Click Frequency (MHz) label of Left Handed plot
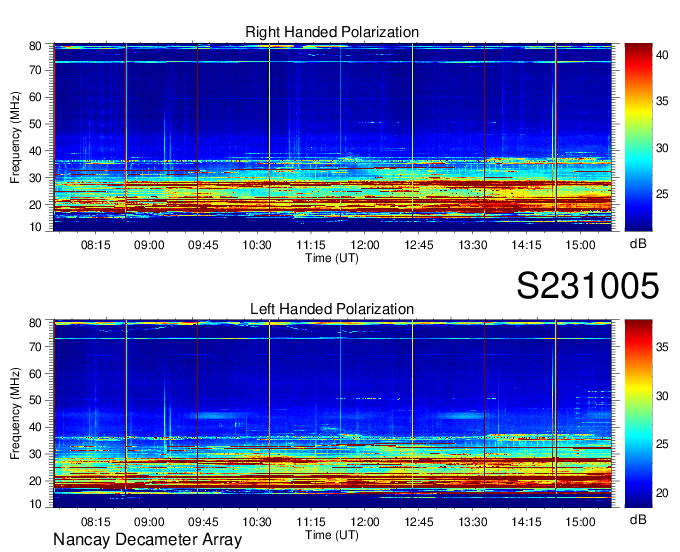Screen dimensions: 680x552 [x=15, y=414]
